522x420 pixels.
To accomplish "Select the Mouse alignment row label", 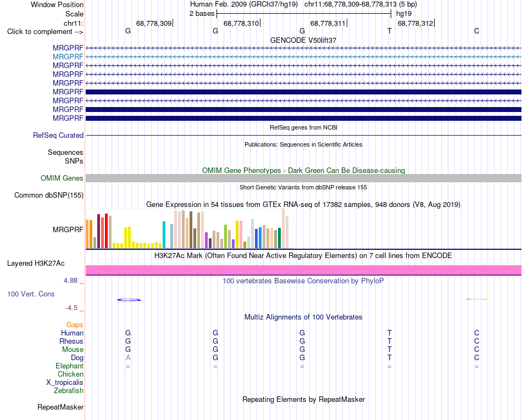I will pos(73,350).
